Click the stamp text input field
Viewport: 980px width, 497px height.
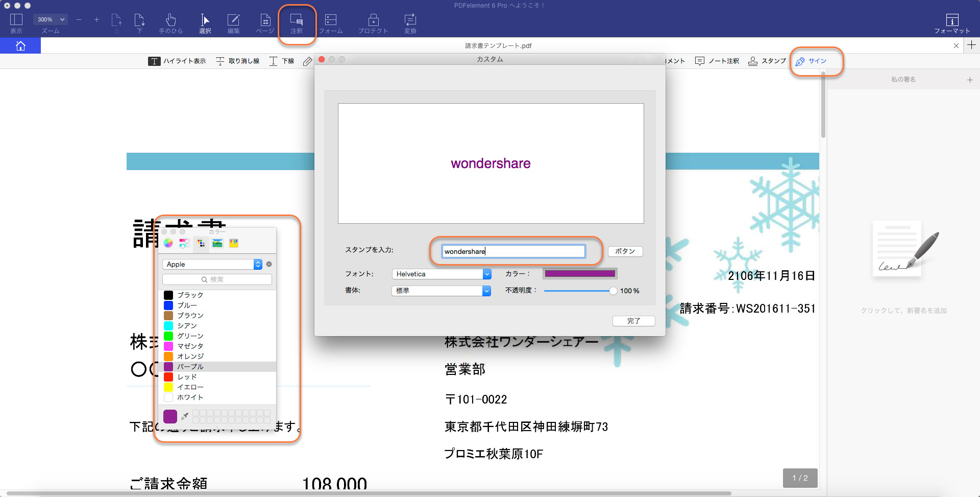click(x=513, y=251)
